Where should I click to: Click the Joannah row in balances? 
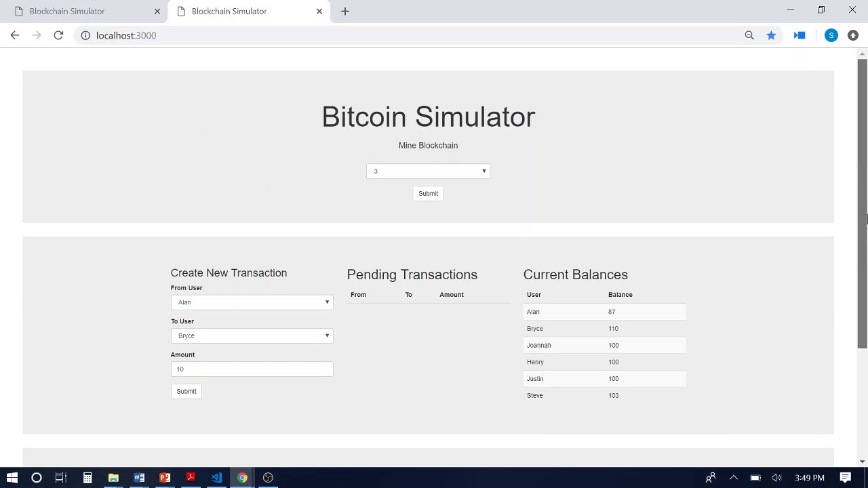point(604,345)
